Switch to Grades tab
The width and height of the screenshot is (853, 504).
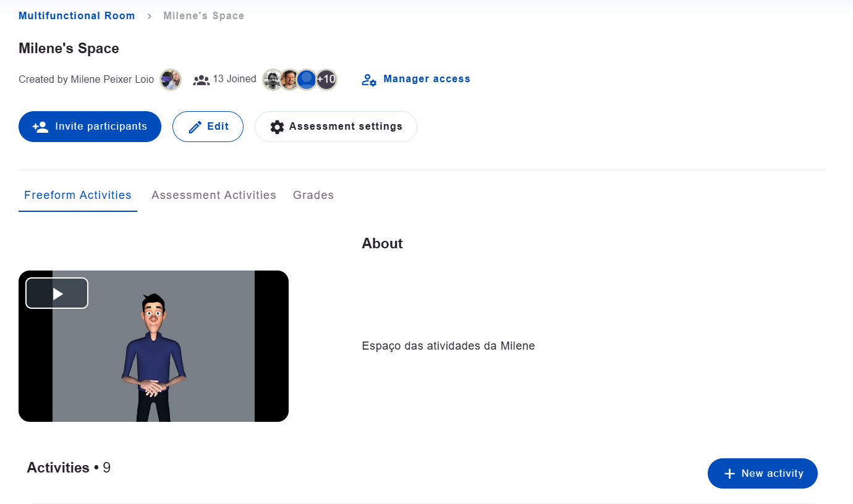pyautogui.click(x=313, y=195)
